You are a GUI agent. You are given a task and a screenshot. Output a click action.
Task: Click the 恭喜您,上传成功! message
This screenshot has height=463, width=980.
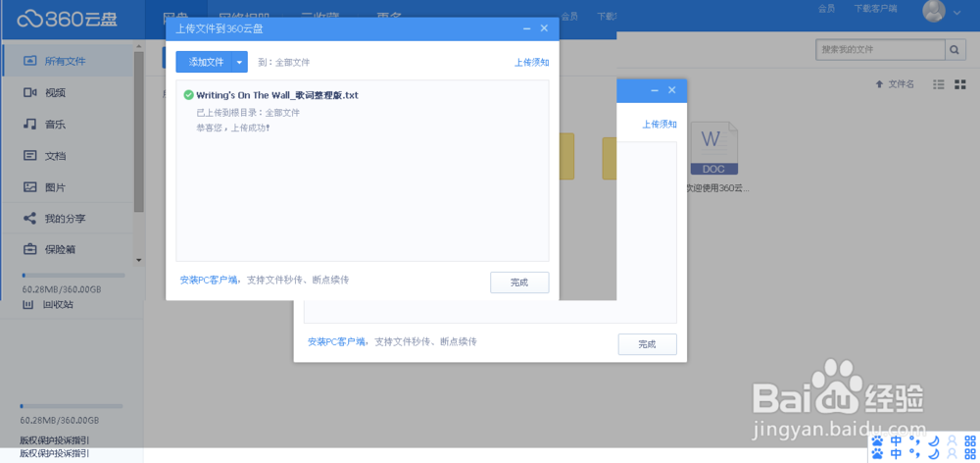coord(233,128)
